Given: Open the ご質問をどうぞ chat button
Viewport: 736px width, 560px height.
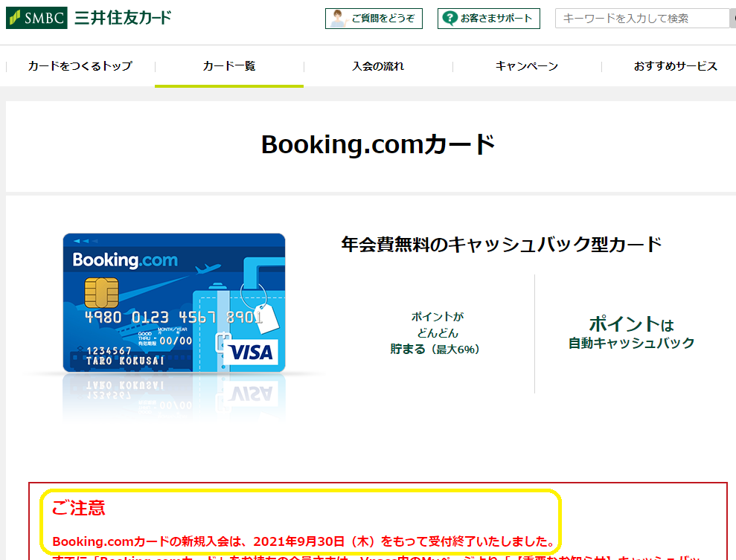Looking at the screenshot, I should pyautogui.click(x=374, y=19).
